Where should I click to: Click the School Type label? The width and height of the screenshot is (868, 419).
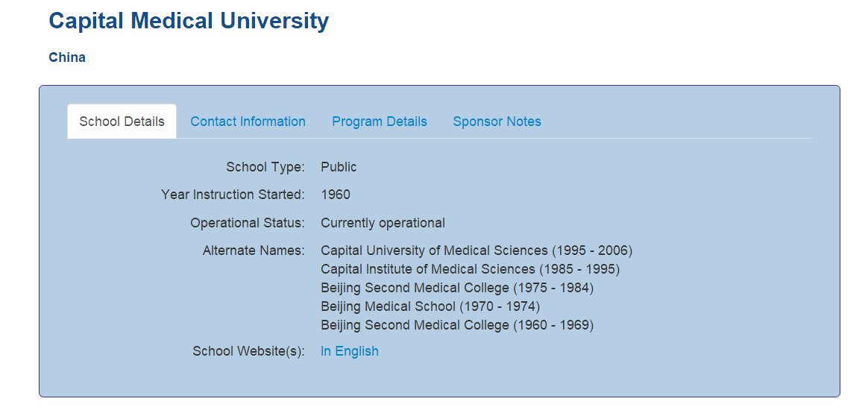point(265,167)
